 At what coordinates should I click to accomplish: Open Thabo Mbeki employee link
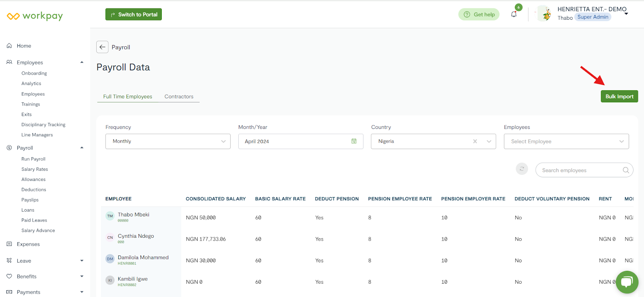[x=134, y=215]
